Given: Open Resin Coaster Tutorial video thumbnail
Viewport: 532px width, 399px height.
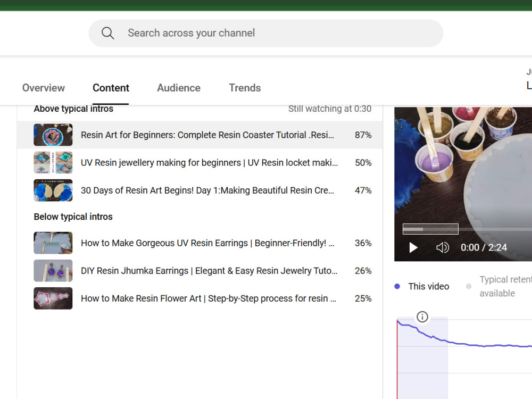Looking at the screenshot, I should tap(53, 135).
